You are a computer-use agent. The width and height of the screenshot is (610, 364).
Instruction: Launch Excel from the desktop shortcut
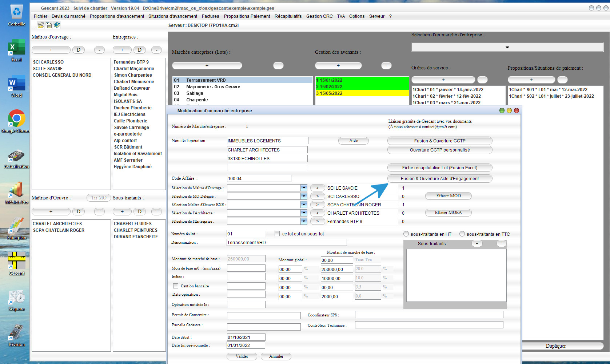[17, 51]
